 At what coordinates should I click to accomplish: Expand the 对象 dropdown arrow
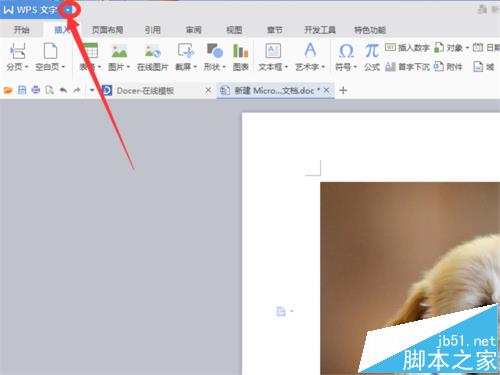pos(467,48)
